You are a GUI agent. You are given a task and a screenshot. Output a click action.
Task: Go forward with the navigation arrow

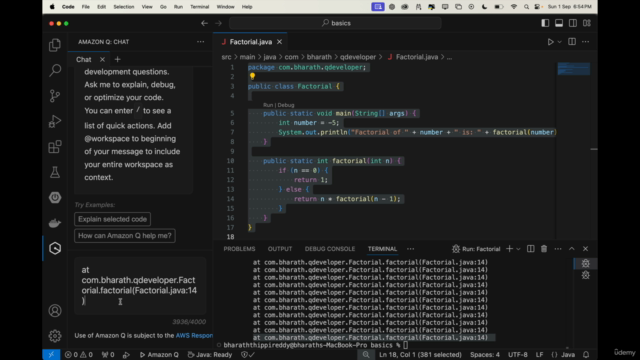218,23
